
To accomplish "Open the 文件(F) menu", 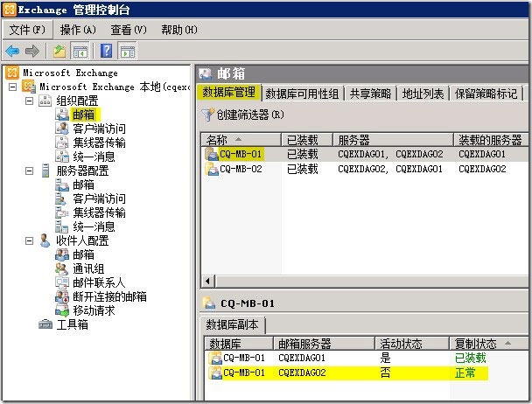I will [27, 30].
